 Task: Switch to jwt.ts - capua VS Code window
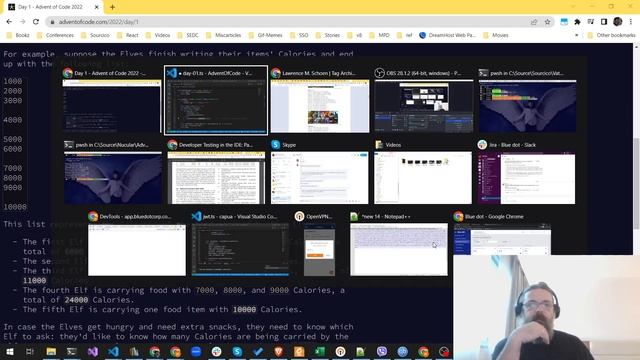(240, 244)
